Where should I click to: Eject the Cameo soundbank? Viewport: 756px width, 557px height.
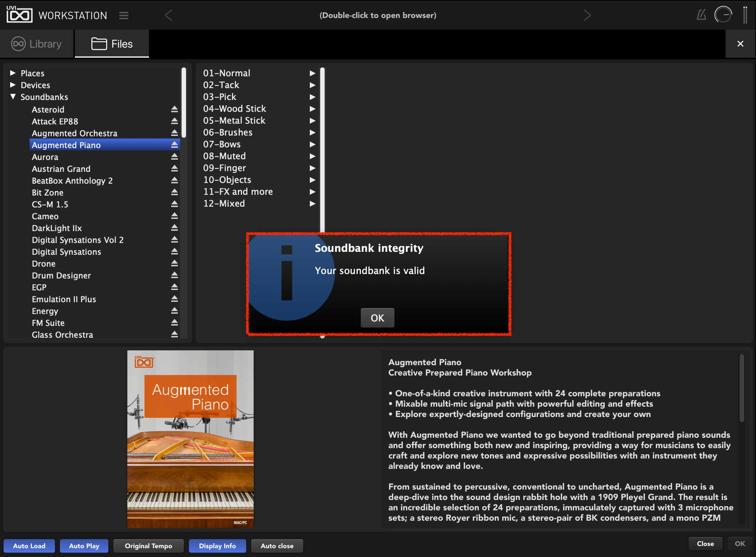[175, 216]
